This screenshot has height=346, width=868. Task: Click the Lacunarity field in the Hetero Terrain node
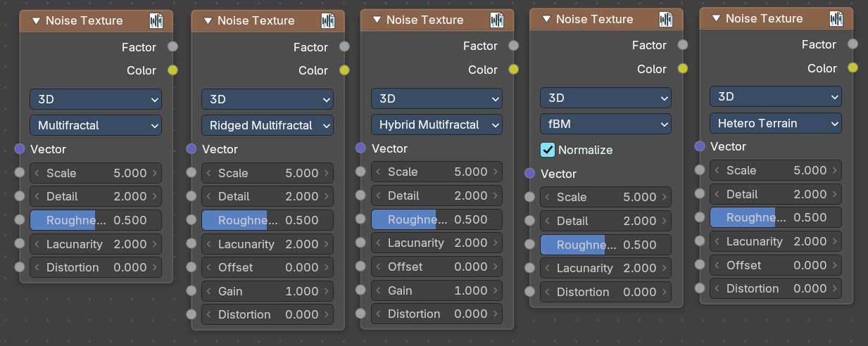coord(776,241)
